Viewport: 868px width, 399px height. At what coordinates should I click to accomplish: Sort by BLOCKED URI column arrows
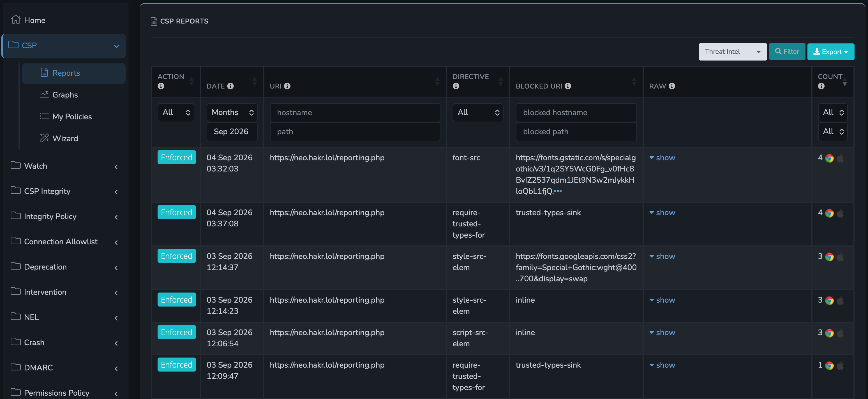[634, 82]
